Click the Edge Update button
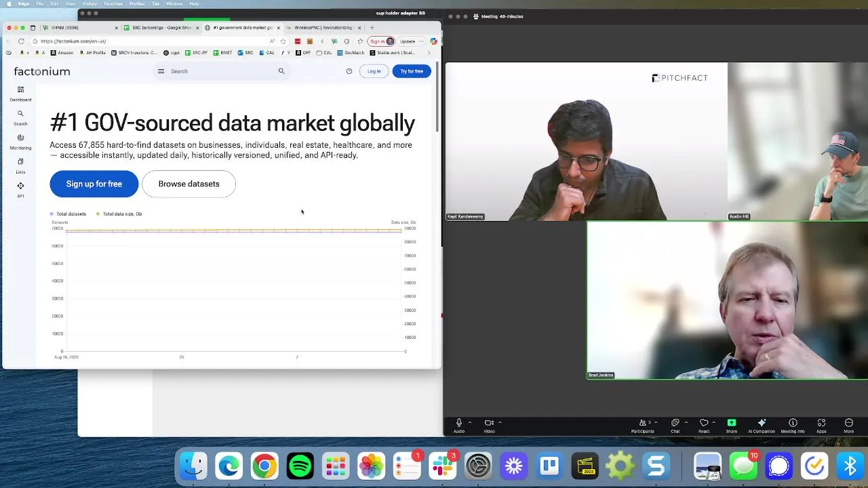Viewport: 868px width, 488px height. [408, 41]
